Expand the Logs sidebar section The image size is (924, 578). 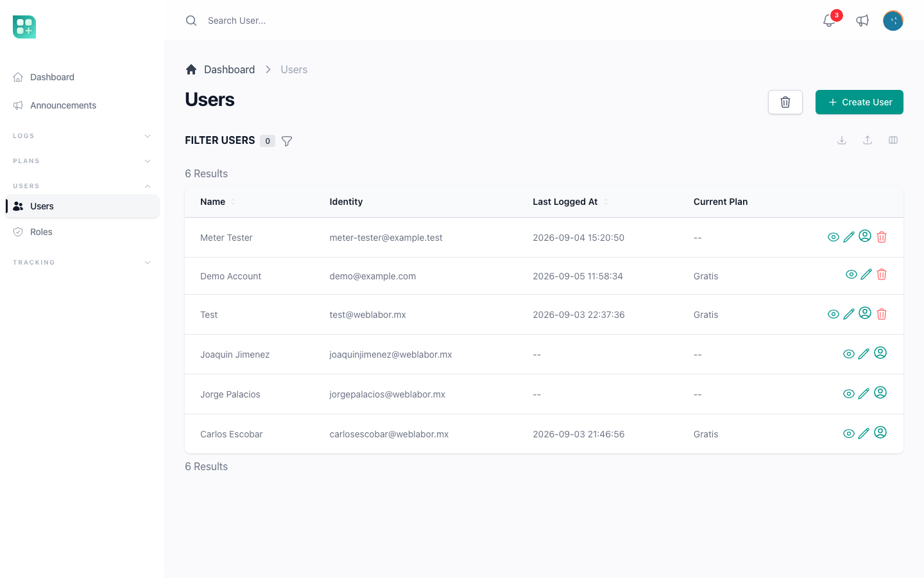pyautogui.click(x=82, y=136)
